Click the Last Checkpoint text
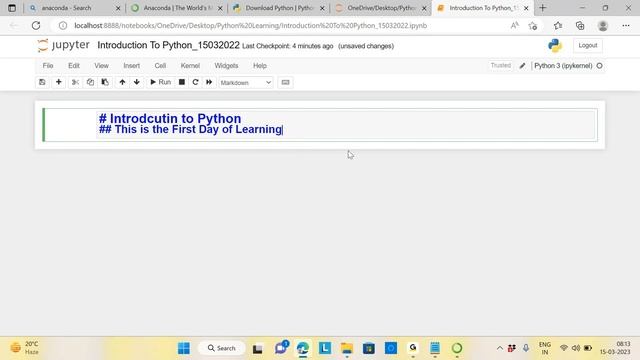 (287, 46)
